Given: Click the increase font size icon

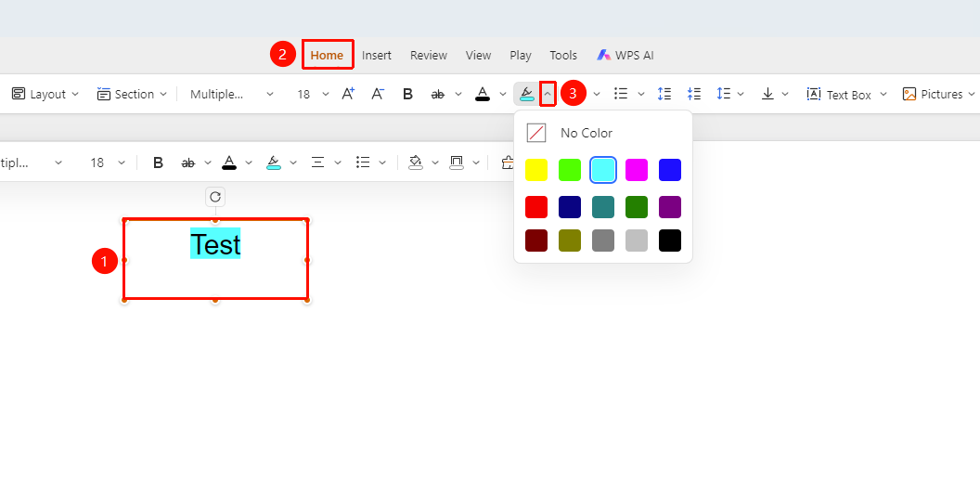Looking at the screenshot, I should click(348, 94).
